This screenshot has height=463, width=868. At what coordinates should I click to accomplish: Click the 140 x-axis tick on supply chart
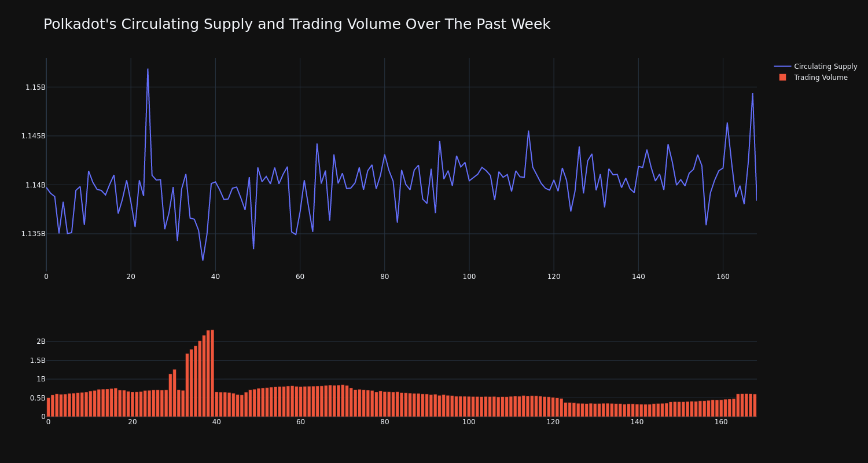(638, 277)
